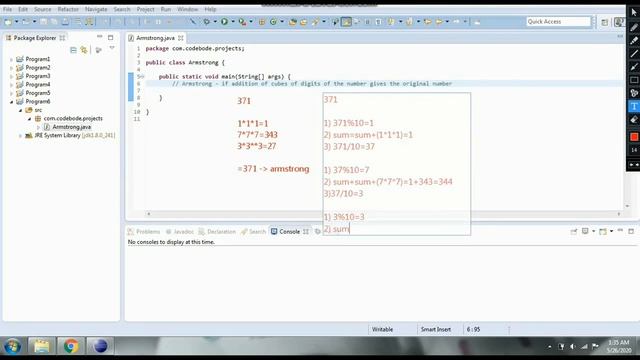Open Chrome from the taskbar
Image resolution: width=640 pixels, height=360 pixels.
71,346
